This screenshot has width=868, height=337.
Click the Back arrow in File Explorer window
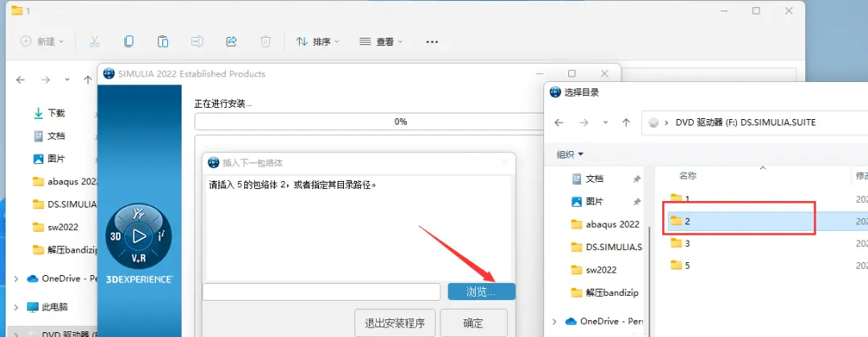[x=20, y=80]
